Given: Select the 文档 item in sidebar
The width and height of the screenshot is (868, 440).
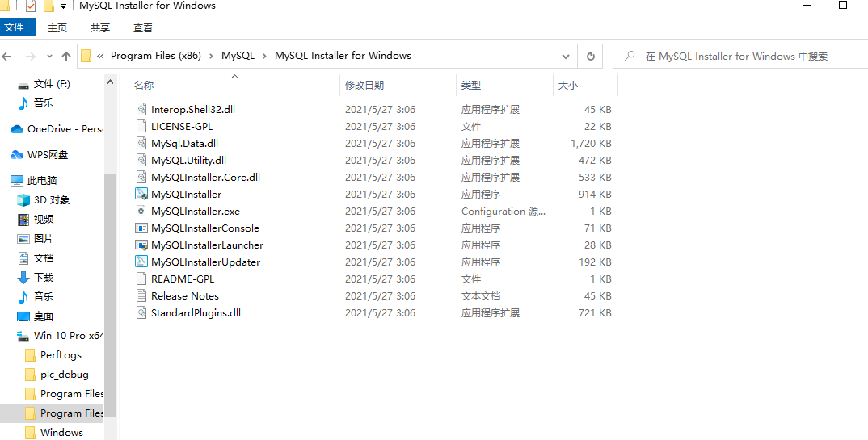Looking at the screenshot, I should (x=44, y=258).
